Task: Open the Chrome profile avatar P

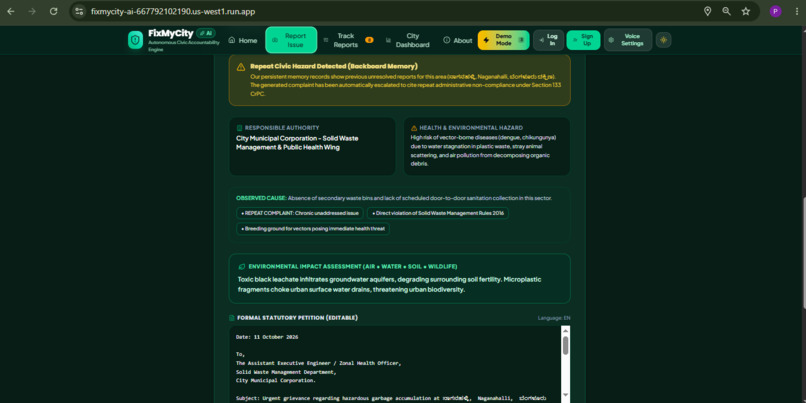Action: click(x=775, y=11)
